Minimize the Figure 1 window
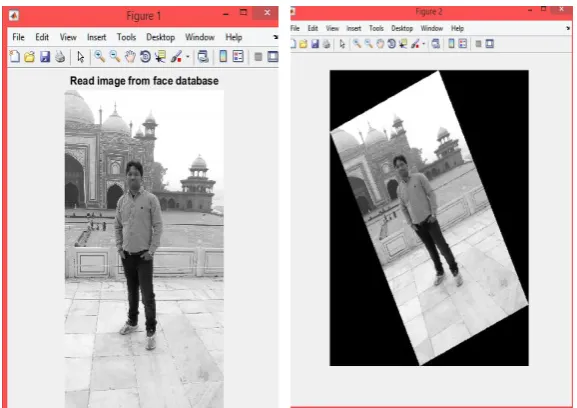The width and height of the screenshot is (577, 408). tap(226, 14)
